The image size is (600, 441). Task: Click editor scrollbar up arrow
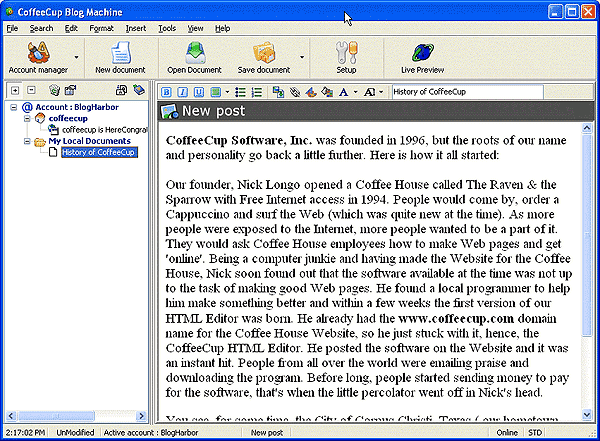(587, 128)
